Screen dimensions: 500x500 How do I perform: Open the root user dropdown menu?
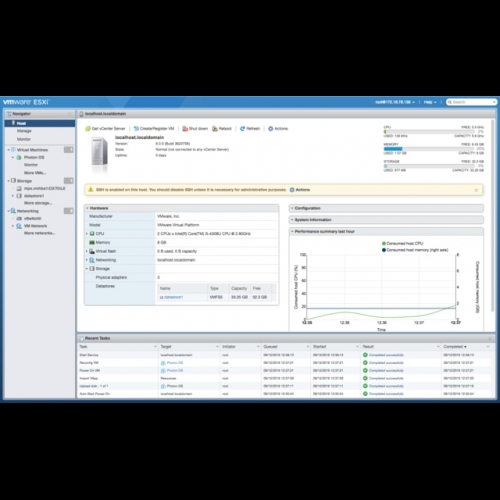395,102
